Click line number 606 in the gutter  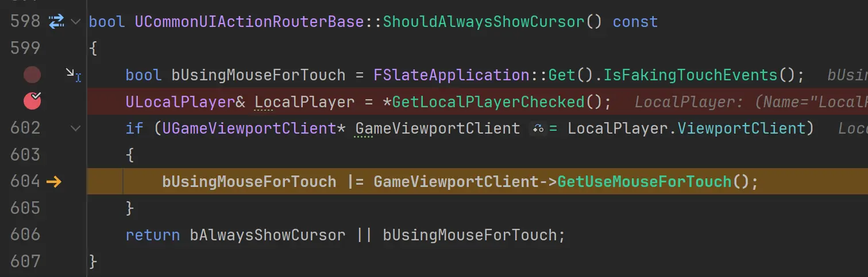point(25,234)
